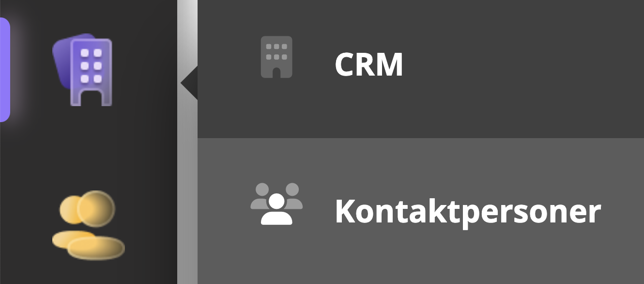Click the gray building icon beside CRM

tap(276, 57)
